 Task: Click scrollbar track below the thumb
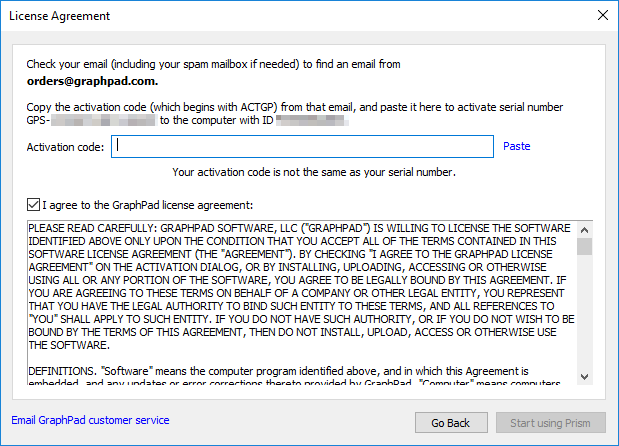(584, 320)
